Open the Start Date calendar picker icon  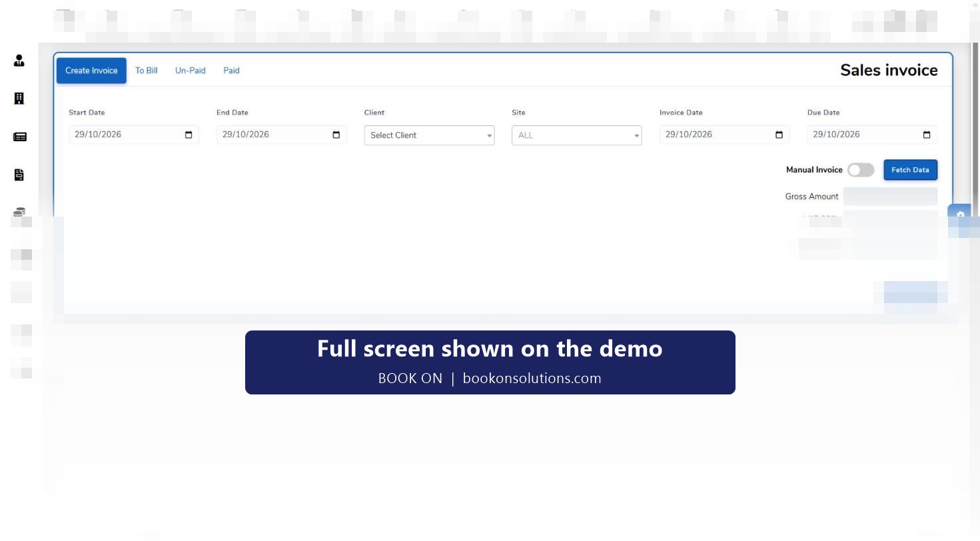[189, 135]
